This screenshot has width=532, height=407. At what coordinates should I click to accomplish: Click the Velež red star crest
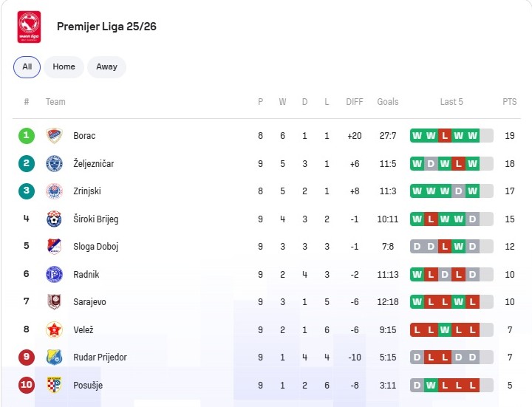click(x=54, y=329)
